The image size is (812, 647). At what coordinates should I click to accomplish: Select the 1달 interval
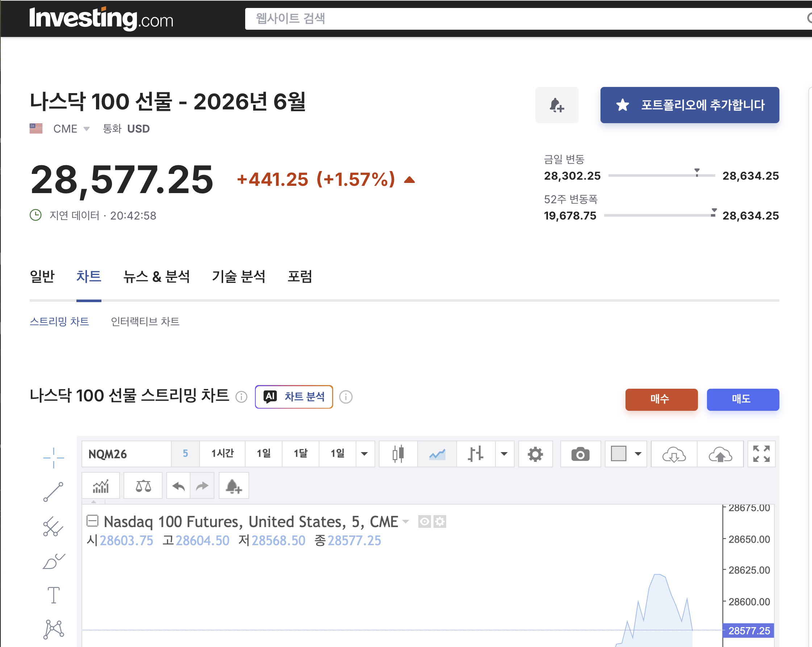tap(301, 454)
